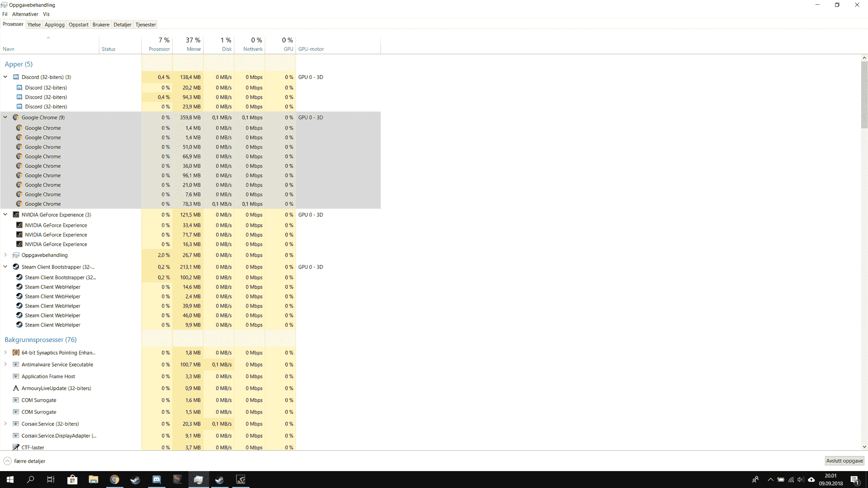
Task: Sort by the Disk column header
Action: 219,45
